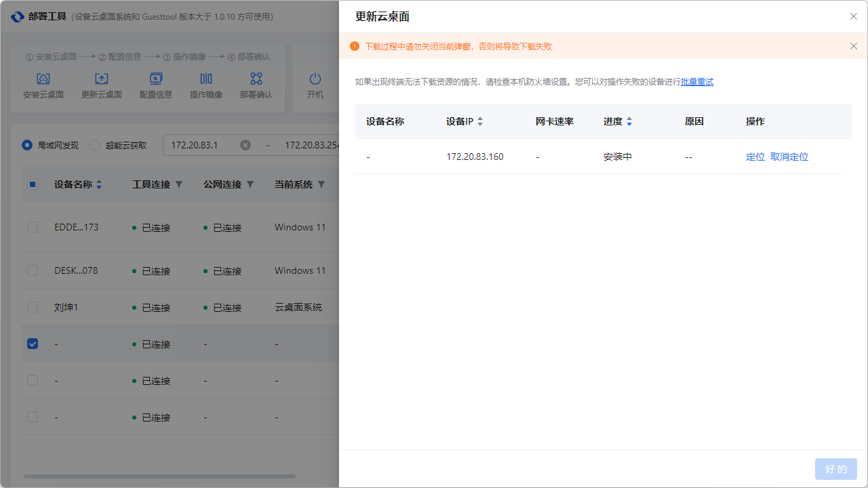The width and height of the screenshot is (868, 488).
Task: Click the 网卡速率 column header
Action: click(x=555, y=121)
